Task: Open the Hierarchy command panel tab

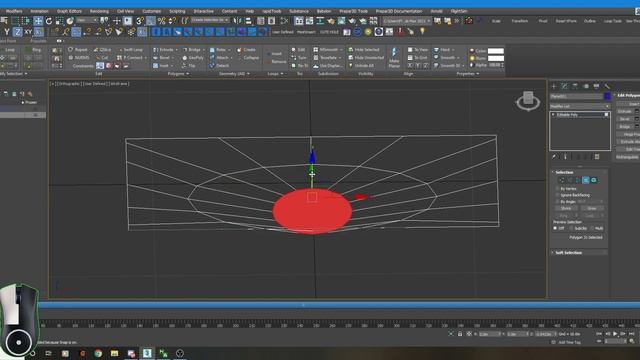Action: point(575,86)
